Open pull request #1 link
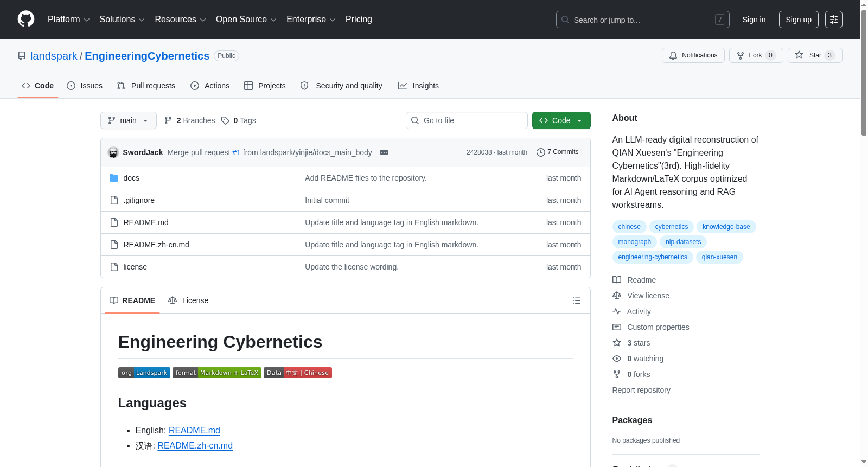The image size is (868, 467). pos(237,152)
